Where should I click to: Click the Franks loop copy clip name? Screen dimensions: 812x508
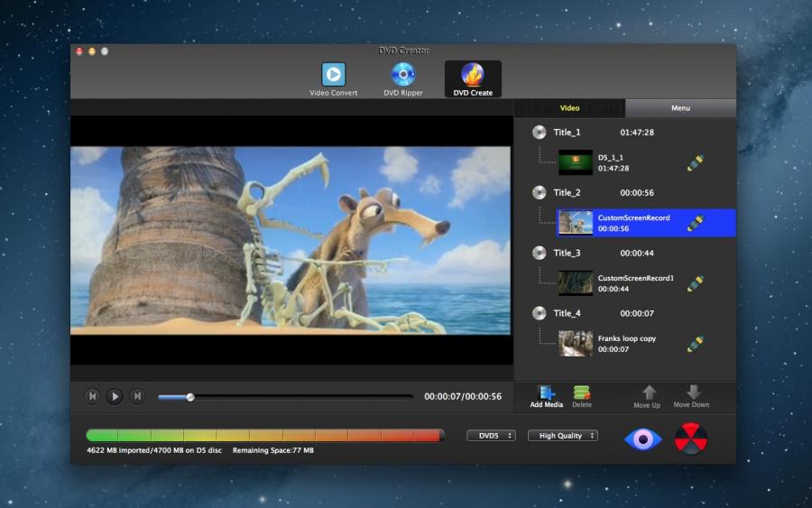[x=627, y=338]
